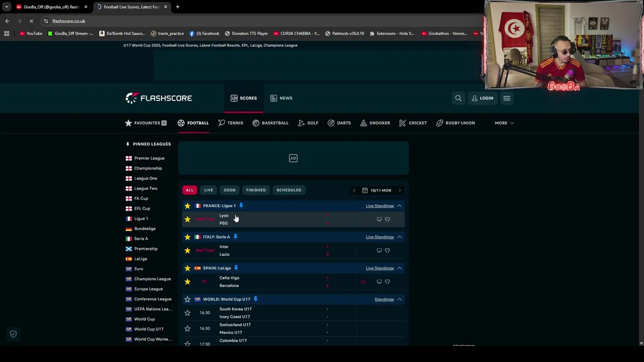Toggle favourite star for World Cup U17 league

click(188, 299)
